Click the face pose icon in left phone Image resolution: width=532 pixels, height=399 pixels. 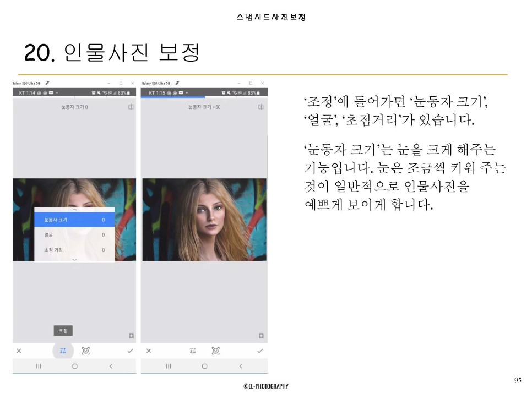point(86,351)
